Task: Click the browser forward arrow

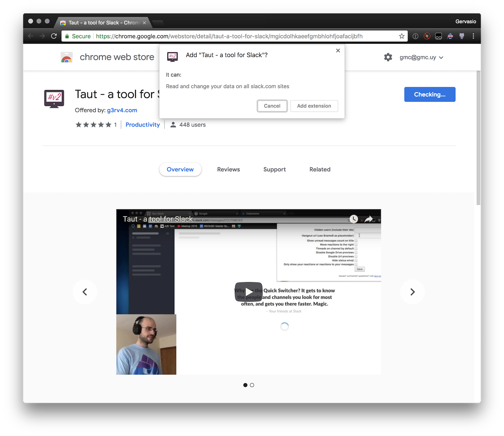Action: coord(42,36)
